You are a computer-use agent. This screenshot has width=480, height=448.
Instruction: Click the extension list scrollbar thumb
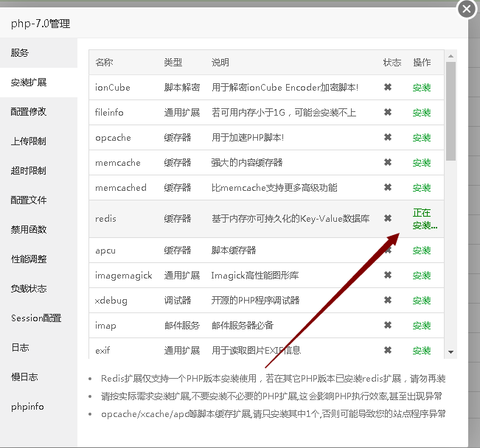pyautogui.click(x=451, y=111)
